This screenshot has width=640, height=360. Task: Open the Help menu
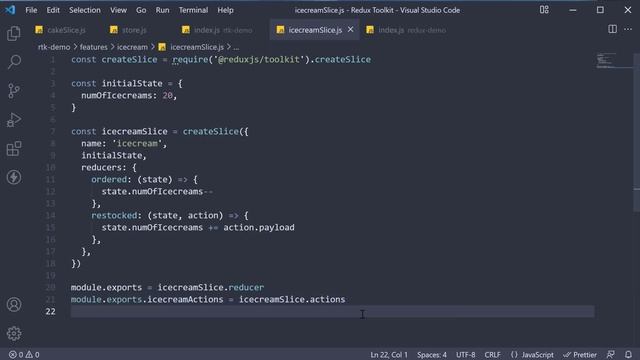pos(225,10)
